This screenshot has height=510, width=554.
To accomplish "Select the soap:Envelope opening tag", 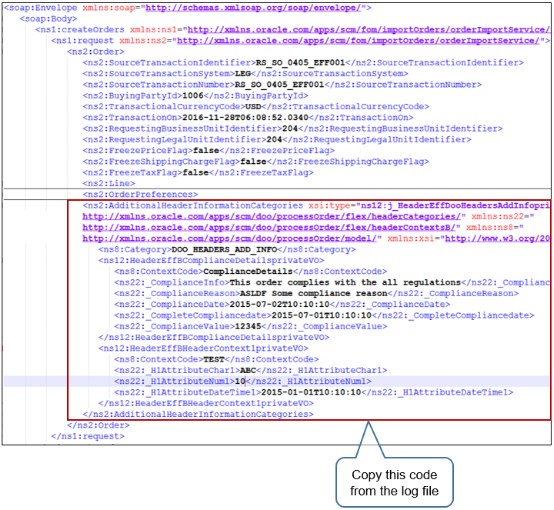I will tap(188, 7).
